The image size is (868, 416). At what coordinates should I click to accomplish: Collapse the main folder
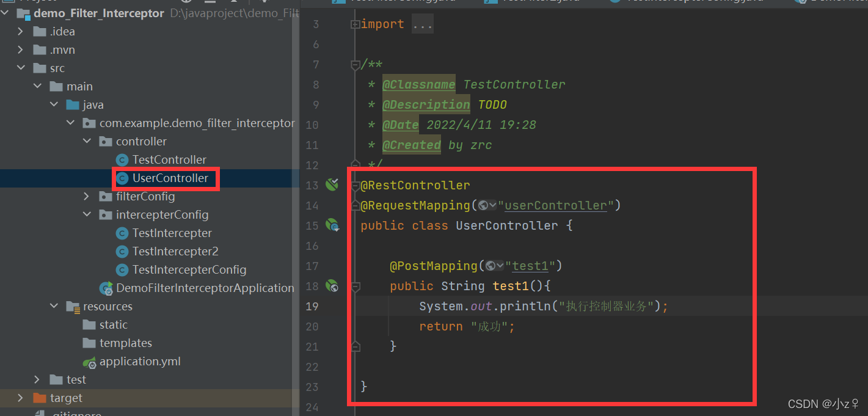pos(37,87)
